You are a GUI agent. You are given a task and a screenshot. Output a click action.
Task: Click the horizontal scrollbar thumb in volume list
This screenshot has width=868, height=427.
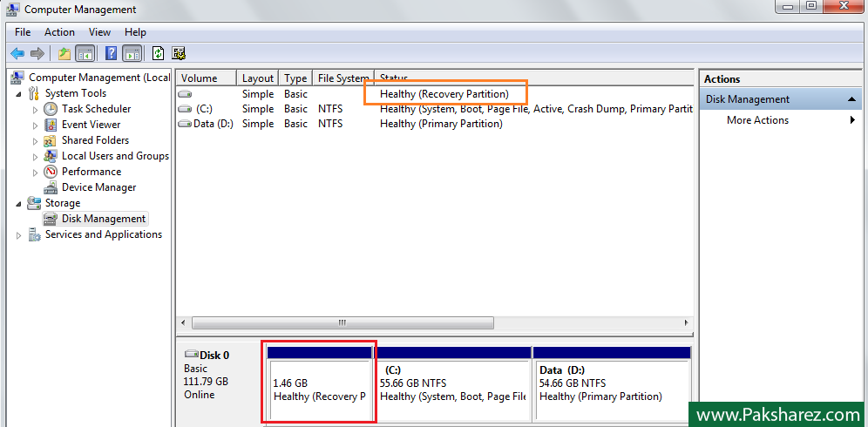click(x=342, y=322)
